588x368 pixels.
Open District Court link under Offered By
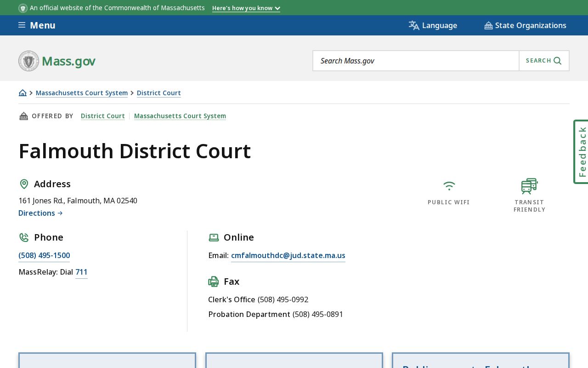103,116
